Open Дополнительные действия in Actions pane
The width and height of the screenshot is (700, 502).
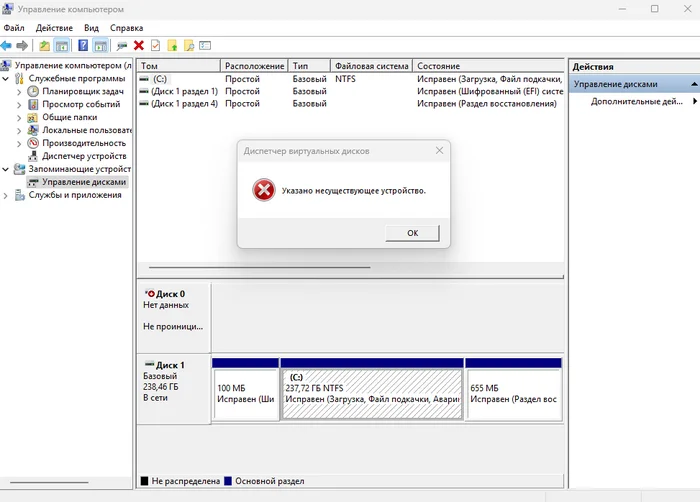637,101
